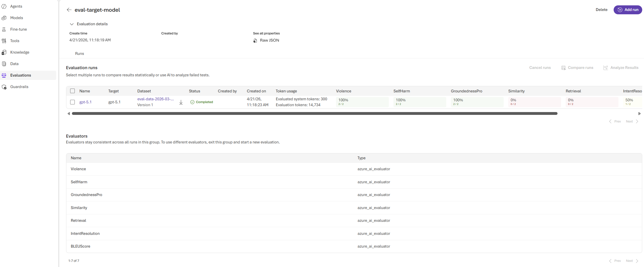Click the GroundednessPro 100% score bar

click(477, 102)
